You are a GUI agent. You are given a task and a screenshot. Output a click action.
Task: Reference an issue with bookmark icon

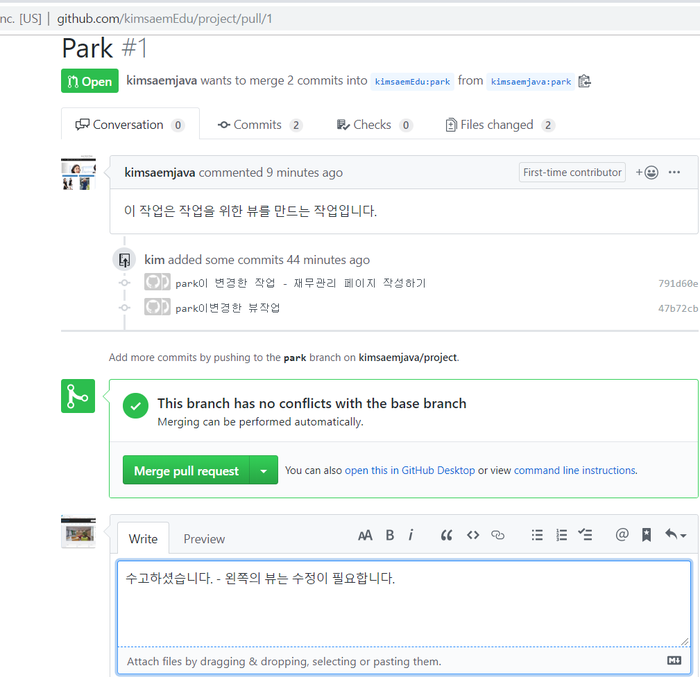(646, 535)
